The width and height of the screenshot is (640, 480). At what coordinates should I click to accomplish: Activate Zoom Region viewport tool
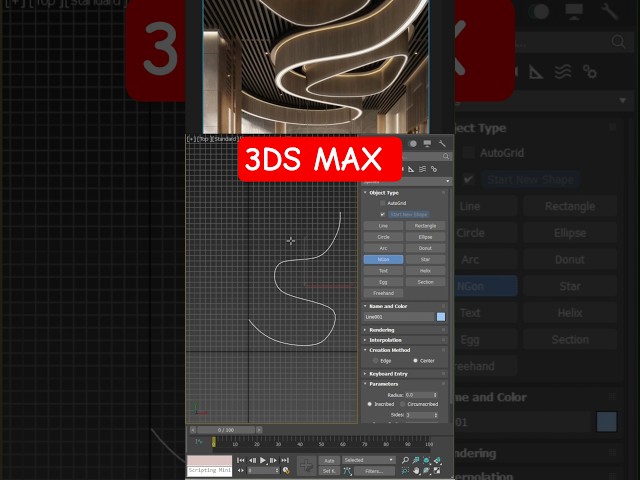click(405, 471)
